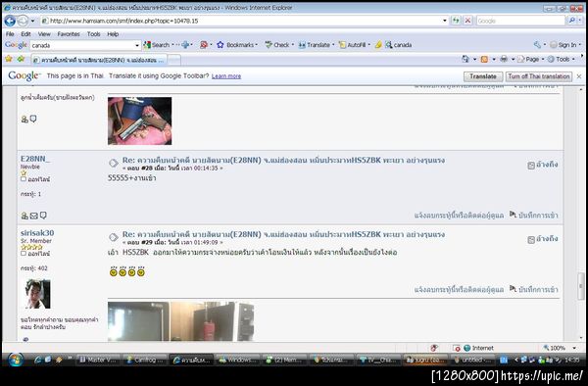The height and width of the screenshot is (386, 588).
Task: Click the Translate button in the Google bar
Action: pyautogui.click(x=483, y=76)
